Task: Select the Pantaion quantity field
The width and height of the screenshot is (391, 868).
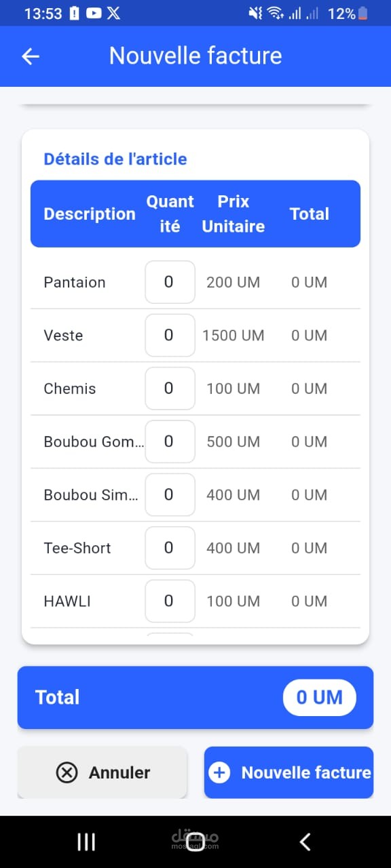Action: [170, 282]
